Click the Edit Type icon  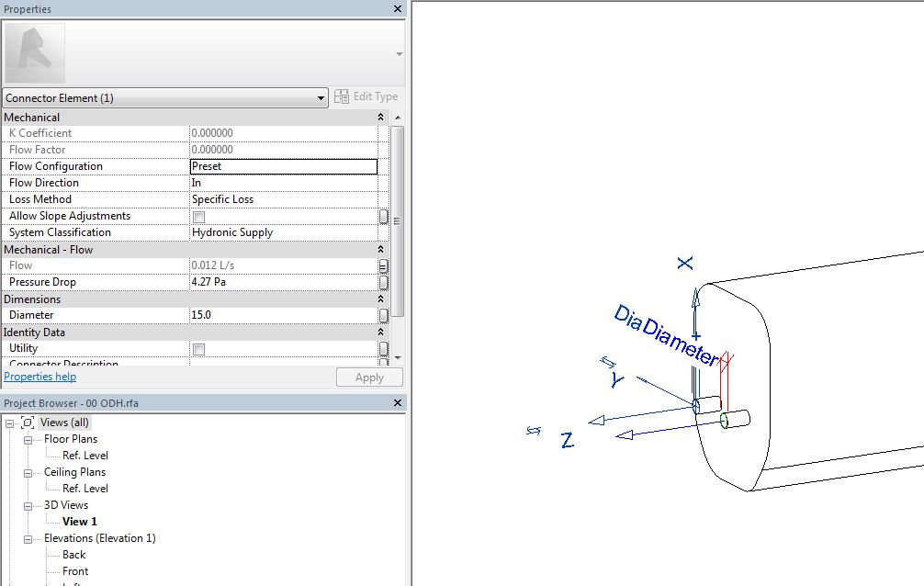point(341,96)
